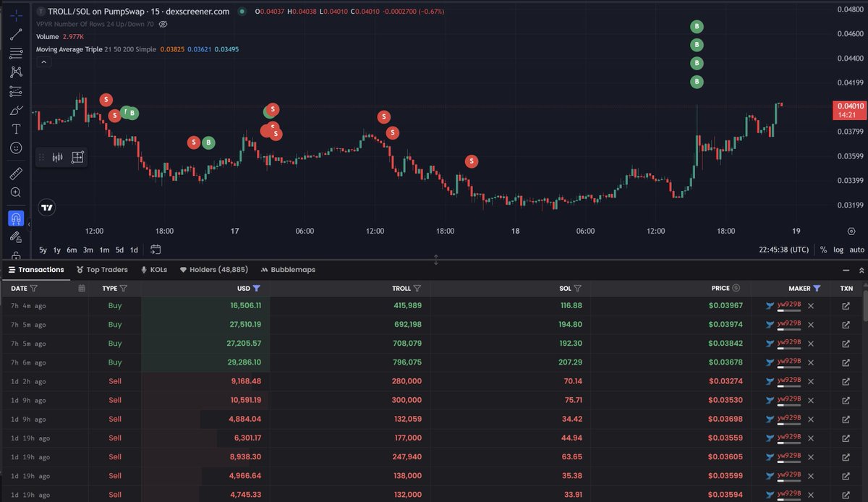The height and width of the screenshot is (502, 868).
Task: Select the brush drawing tool
Action: [16, 110]
